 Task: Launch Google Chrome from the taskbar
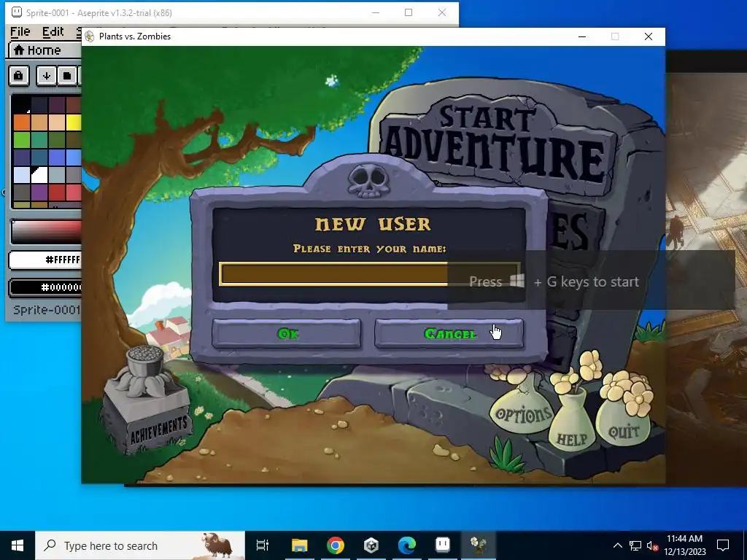point(336,545)
